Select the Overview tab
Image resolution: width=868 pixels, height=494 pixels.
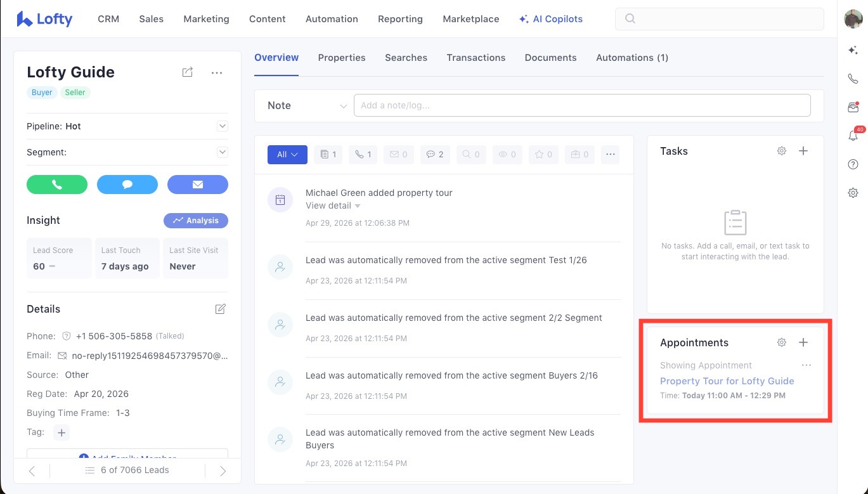click(x=276, y=58)
